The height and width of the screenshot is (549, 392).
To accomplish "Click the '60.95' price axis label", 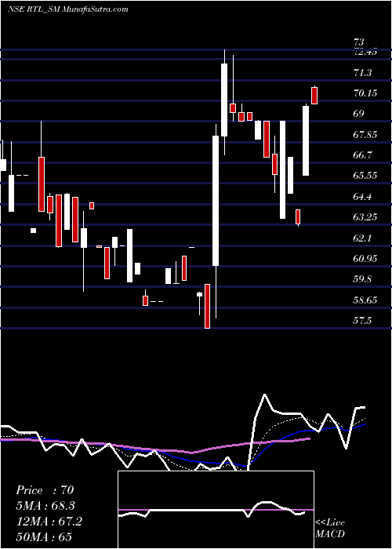I will (365, 258).
